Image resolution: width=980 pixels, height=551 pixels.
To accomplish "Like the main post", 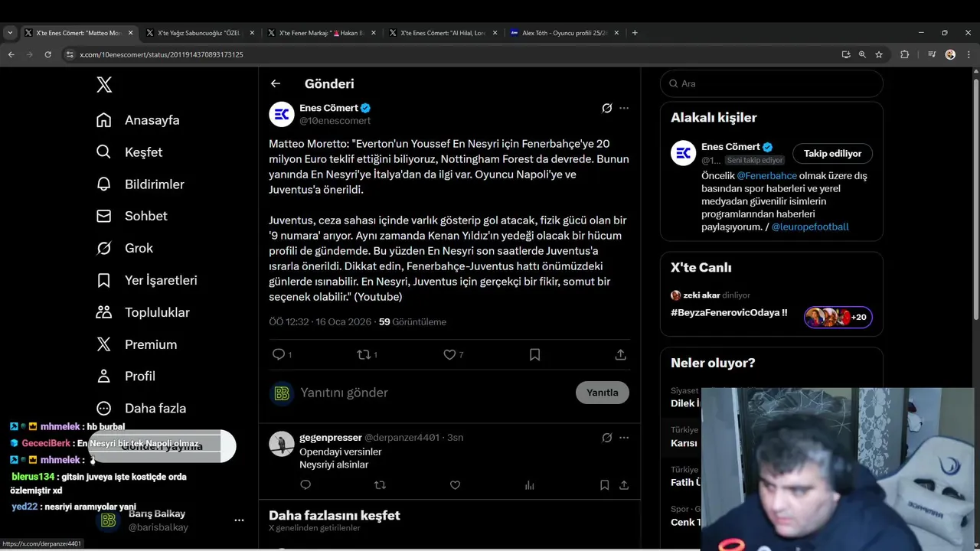I will 449,354.
